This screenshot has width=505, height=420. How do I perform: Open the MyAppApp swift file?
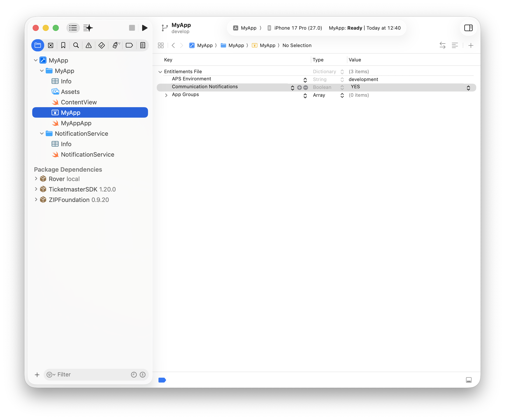click(90, 123)
